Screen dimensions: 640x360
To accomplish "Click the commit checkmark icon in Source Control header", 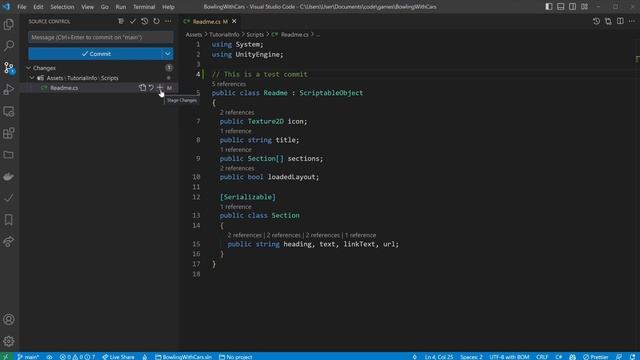I will (133, 21).
